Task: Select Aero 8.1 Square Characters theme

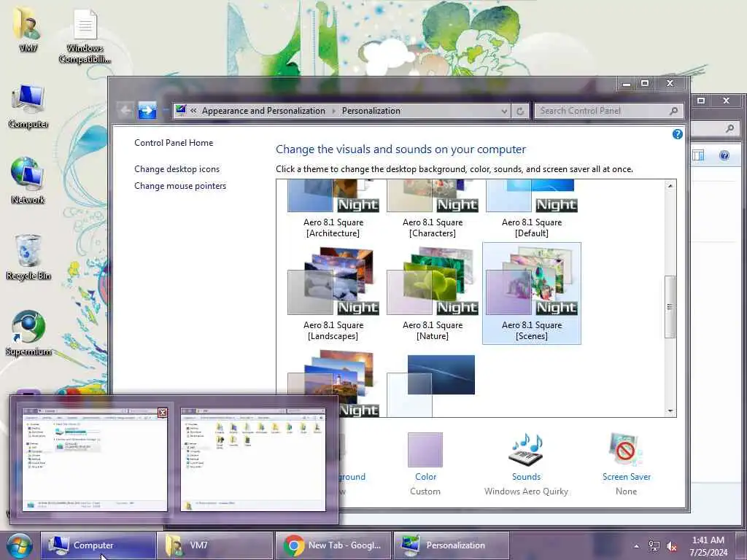Action: click(433, 209)
